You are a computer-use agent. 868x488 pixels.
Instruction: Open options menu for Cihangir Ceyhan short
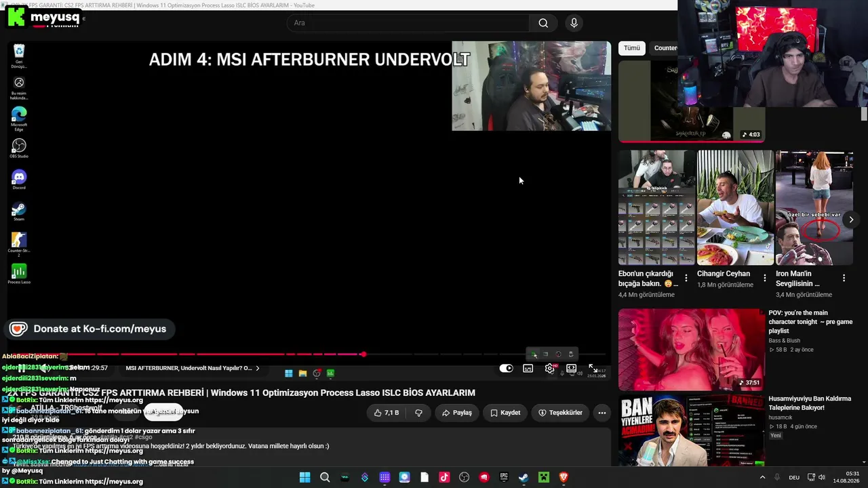pyautogui.click(x=765, y=278)
